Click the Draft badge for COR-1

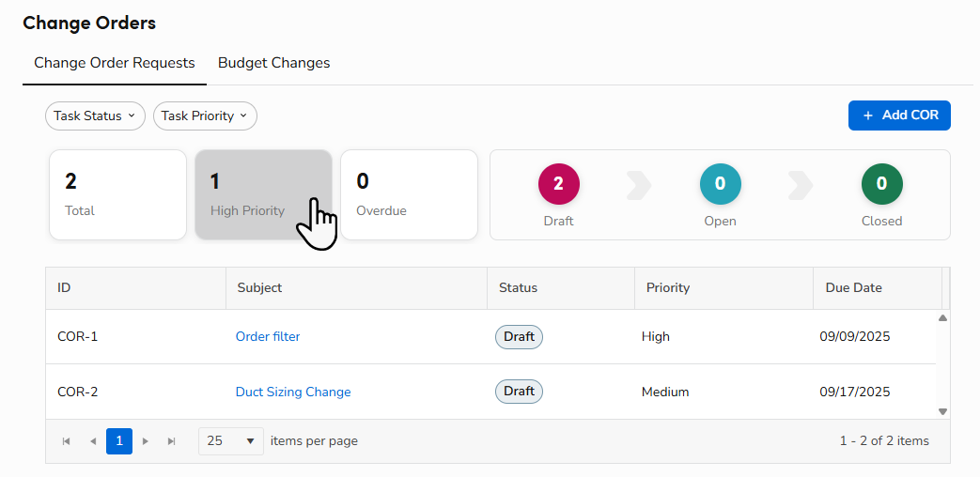pos(519,337)
